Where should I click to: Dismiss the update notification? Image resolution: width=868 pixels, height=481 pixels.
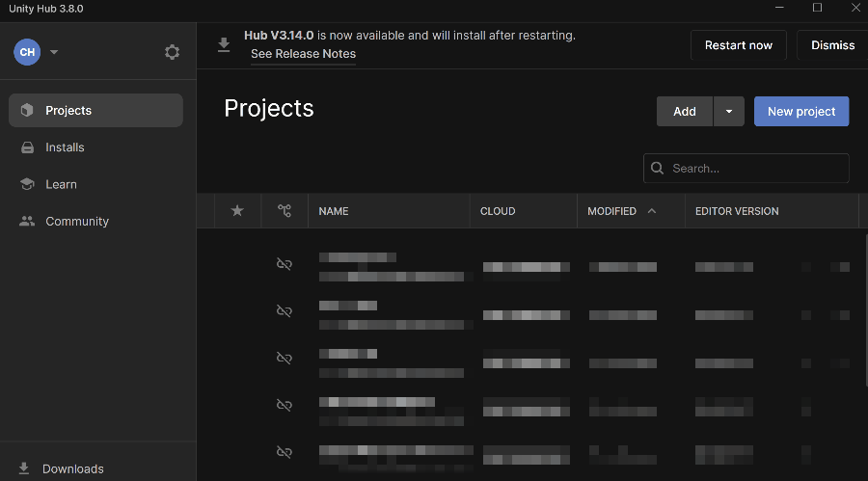point(832,45)
